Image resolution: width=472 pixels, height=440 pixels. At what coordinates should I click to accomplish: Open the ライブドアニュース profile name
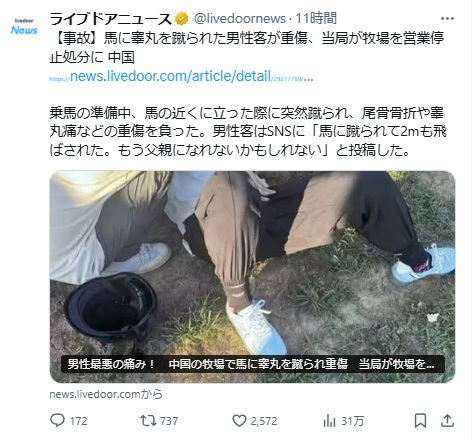coord(110,19)
